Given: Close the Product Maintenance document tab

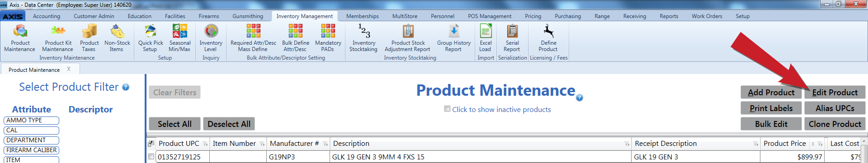Looking at the screenshot, I should click(69, 69).
